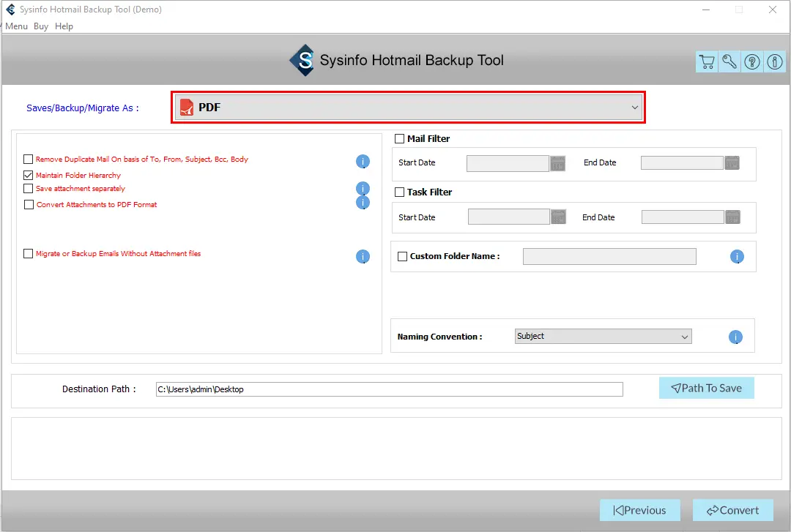
Task: Open Mail Filter End Date calendar icon
Action: [732, 163]
